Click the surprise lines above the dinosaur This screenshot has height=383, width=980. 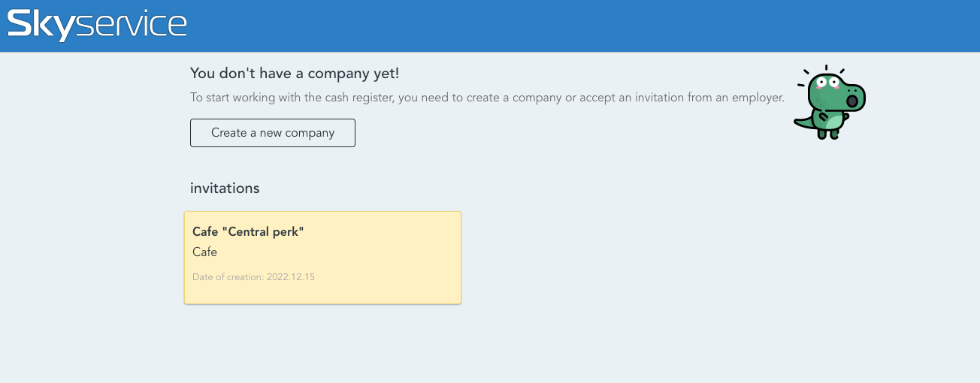coord(826,68)
